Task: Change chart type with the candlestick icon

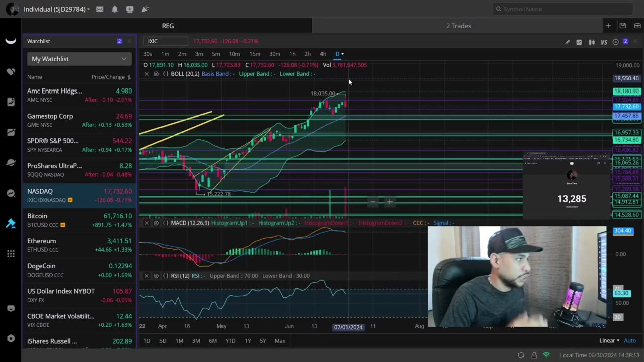Action: pos(592,42)
